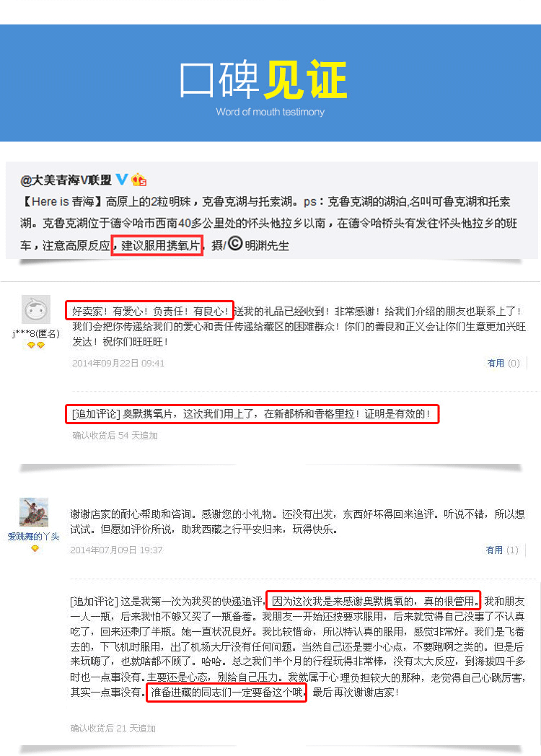
Task: Click the blue V verified badge icon
Action: [x=122, y=180]
